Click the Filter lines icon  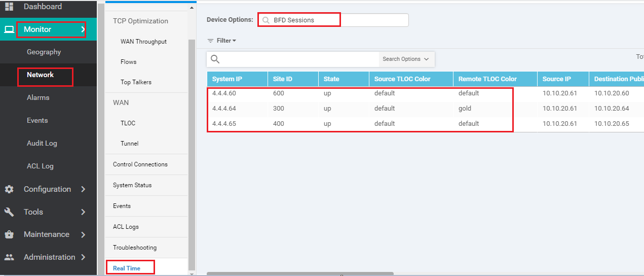point(210,41)
